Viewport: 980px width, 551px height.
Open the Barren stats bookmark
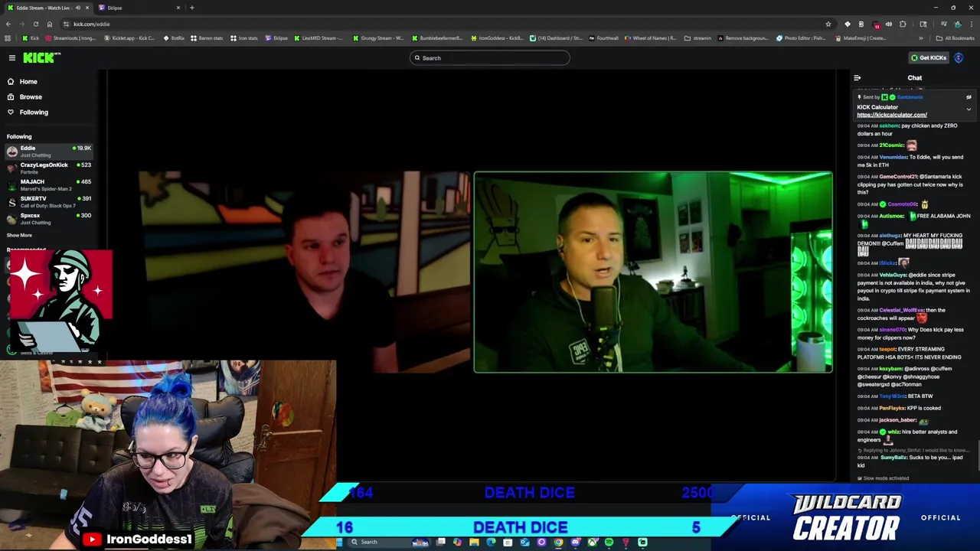coord(207,38)
